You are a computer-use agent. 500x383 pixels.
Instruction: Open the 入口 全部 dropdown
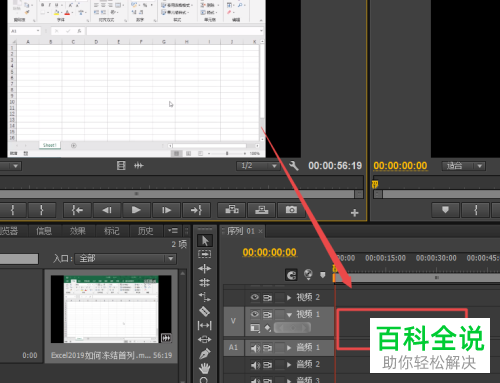126,259
